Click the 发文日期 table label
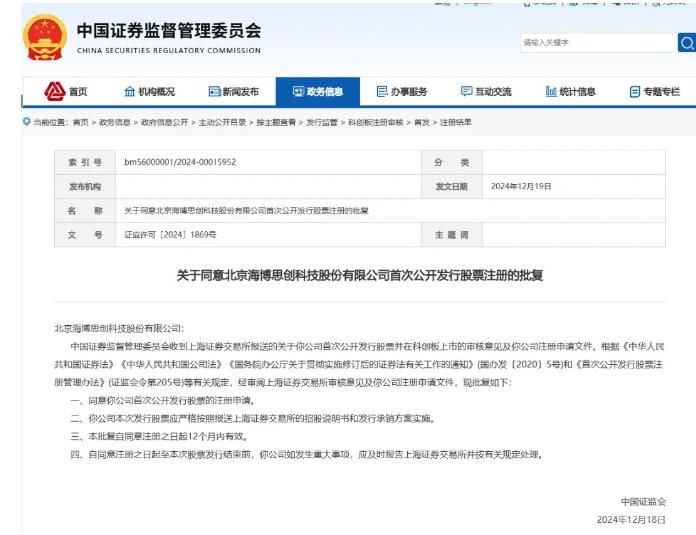 451,186
